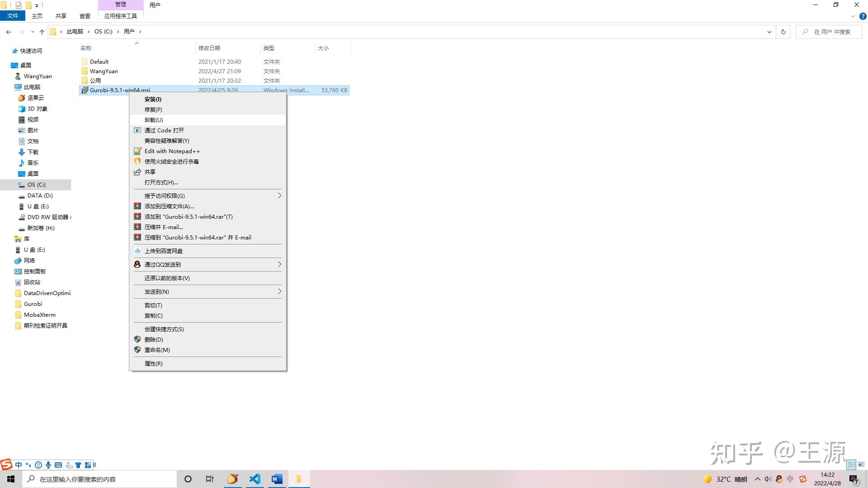Viewport: 868px width, 488px height.
Task: Click the search box 在 用户 中搜索
Action: click(x=832, y=32)
